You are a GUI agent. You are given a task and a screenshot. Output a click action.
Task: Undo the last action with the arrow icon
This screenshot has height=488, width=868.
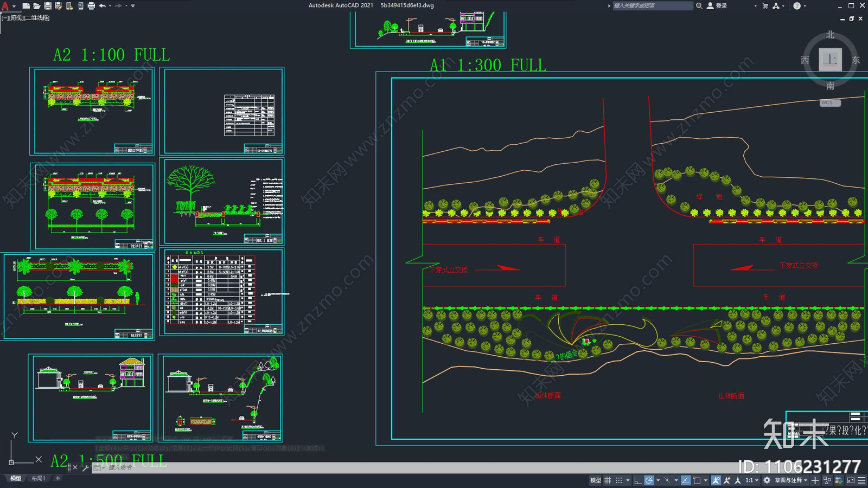[x=102, y=6]
